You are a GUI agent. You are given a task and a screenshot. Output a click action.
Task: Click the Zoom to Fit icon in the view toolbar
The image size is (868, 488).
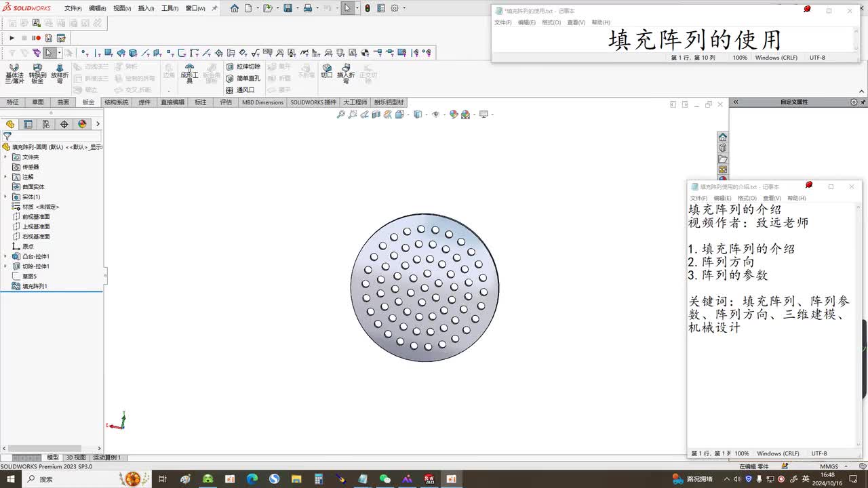tap(340, 115)
